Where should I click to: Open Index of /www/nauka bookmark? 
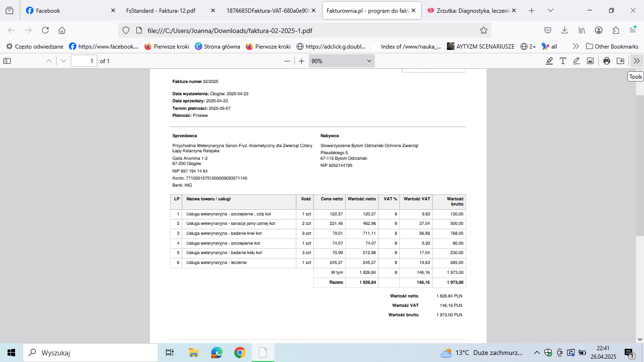pos(406,46)
